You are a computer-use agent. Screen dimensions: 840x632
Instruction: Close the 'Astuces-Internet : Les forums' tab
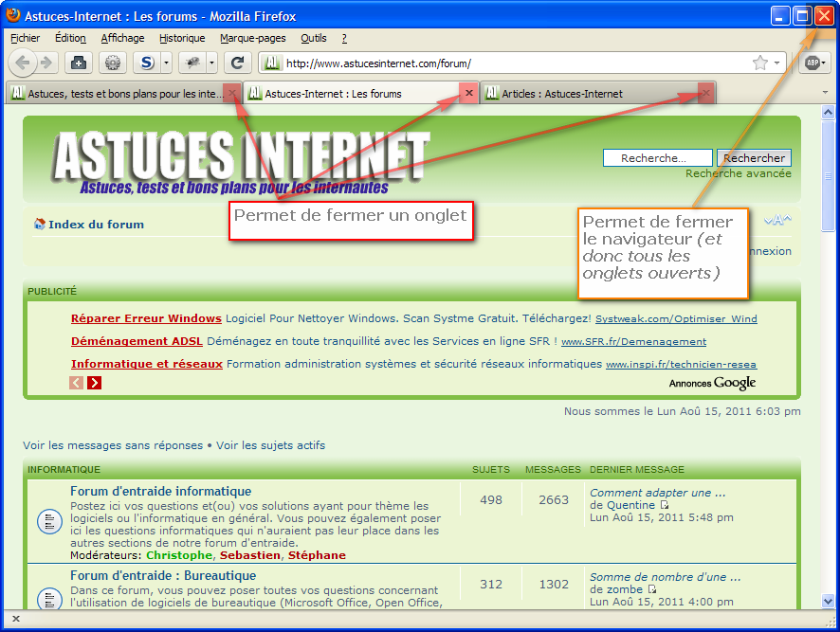(x=468, y=93)
